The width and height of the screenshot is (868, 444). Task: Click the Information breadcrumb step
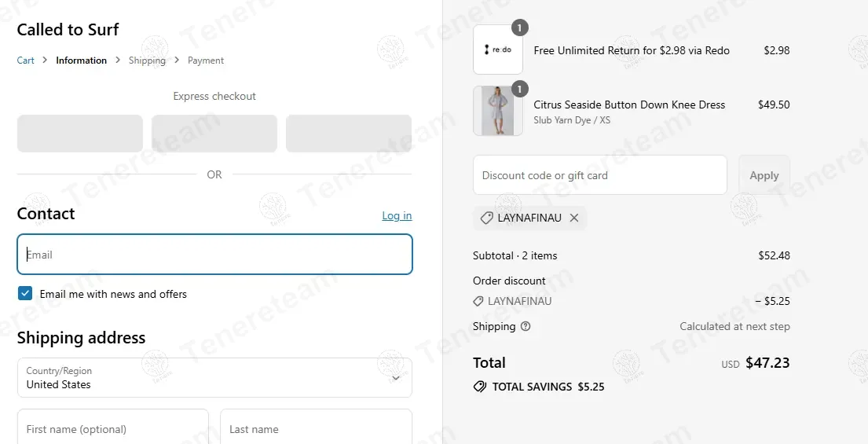point(81,61)
